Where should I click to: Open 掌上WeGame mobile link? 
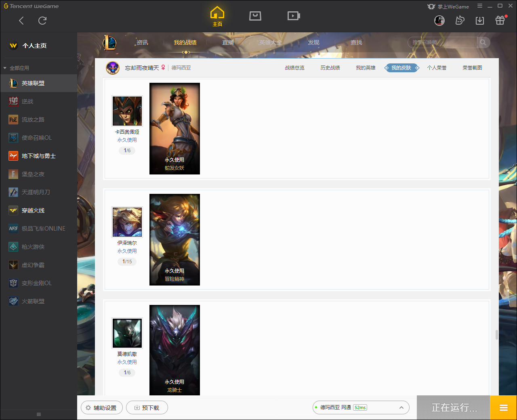tap(448, 6)
